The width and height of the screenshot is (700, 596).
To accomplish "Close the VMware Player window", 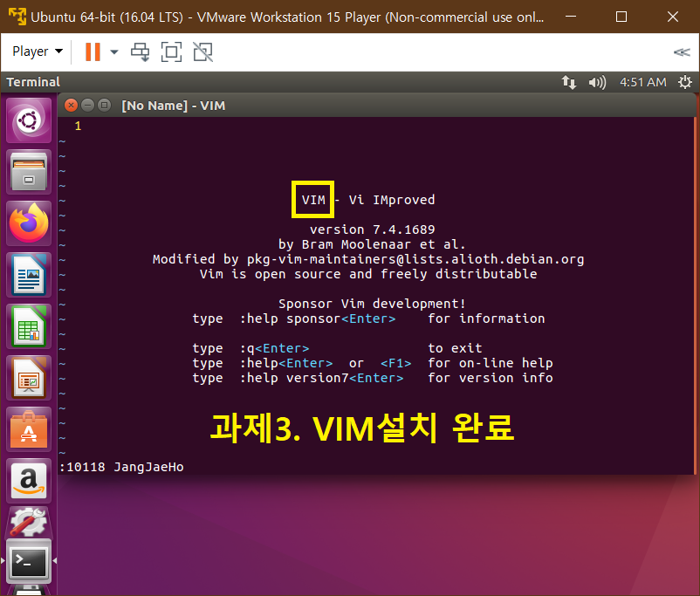I will pyautogui.click(x=673, y=17).
